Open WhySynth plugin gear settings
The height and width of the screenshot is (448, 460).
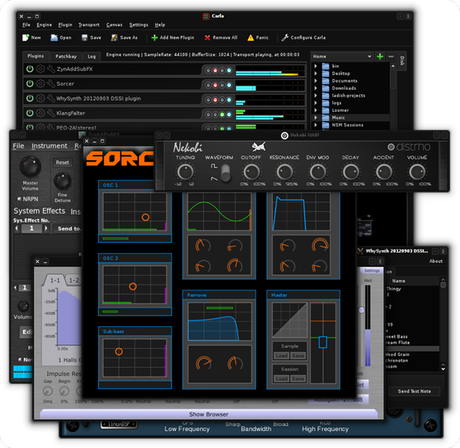coord(40,98)
